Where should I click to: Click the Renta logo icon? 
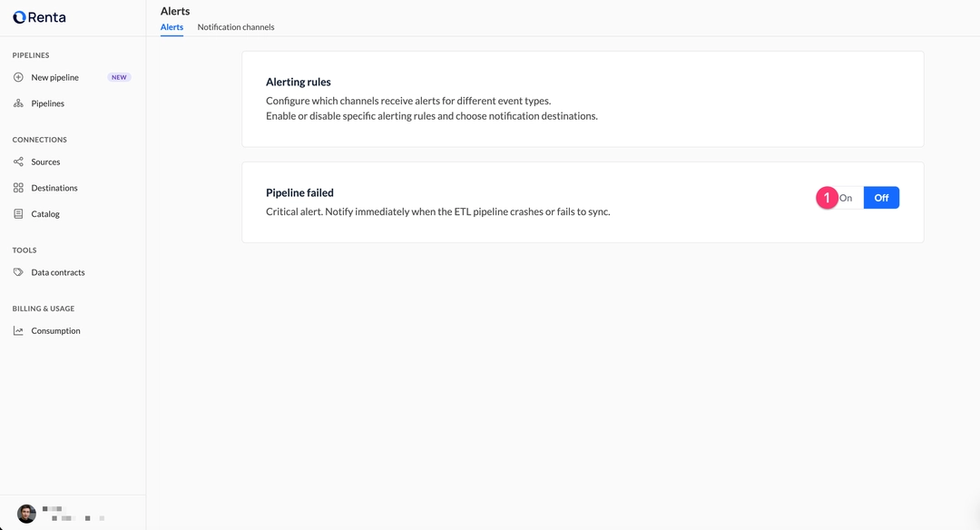click(18, 16)
